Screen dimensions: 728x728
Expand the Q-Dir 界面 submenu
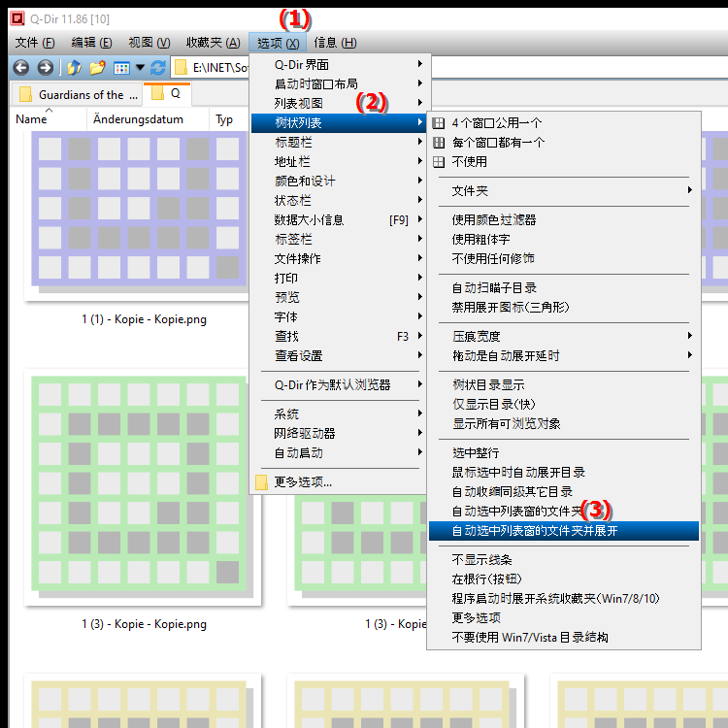coord(339,64)
